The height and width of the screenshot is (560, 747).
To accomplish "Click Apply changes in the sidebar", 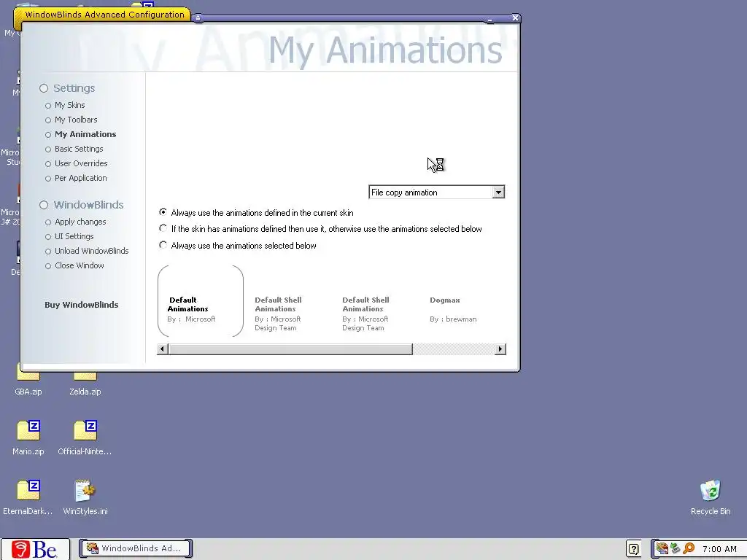I will [80, 222].
